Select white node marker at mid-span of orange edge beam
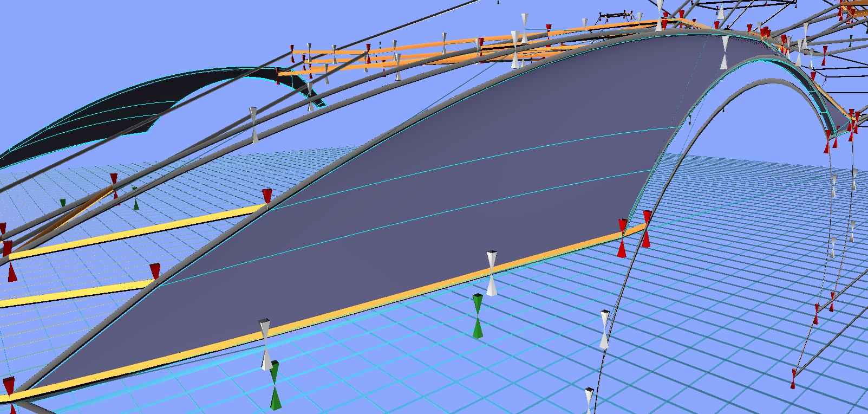The image size is (868, 414). pyautogui.click(x=491, y=274)
